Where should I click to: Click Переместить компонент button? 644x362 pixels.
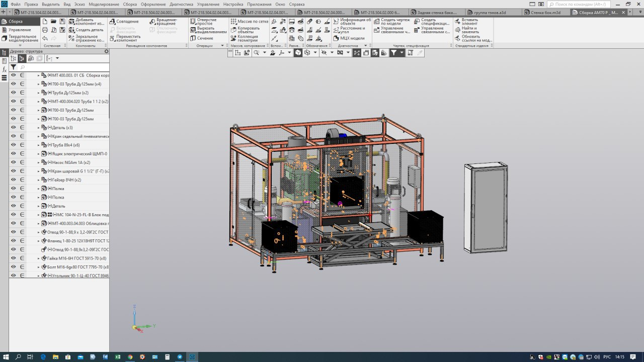point(125,38)
